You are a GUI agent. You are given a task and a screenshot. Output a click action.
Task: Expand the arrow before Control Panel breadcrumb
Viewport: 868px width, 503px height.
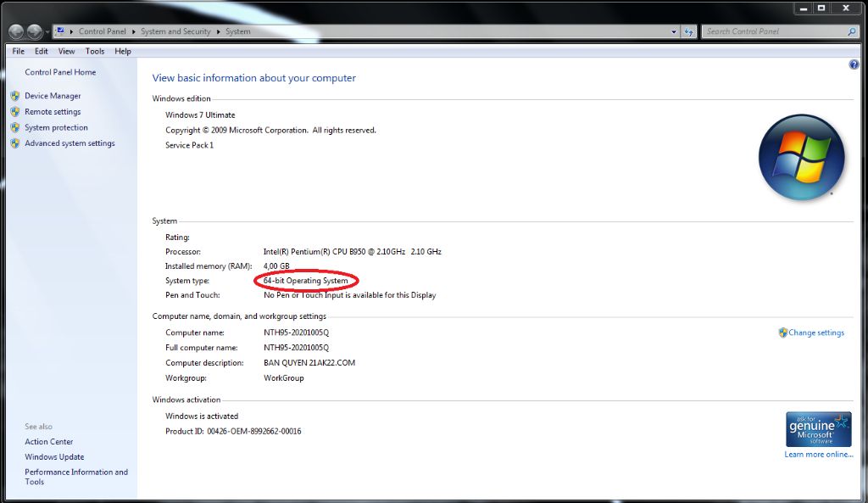tap(71, 31)
